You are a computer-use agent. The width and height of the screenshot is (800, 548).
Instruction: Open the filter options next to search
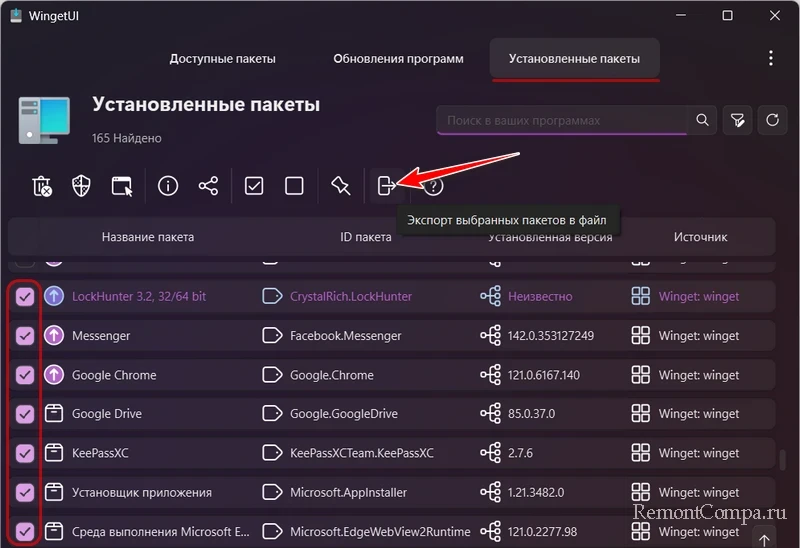pos(737,120)
